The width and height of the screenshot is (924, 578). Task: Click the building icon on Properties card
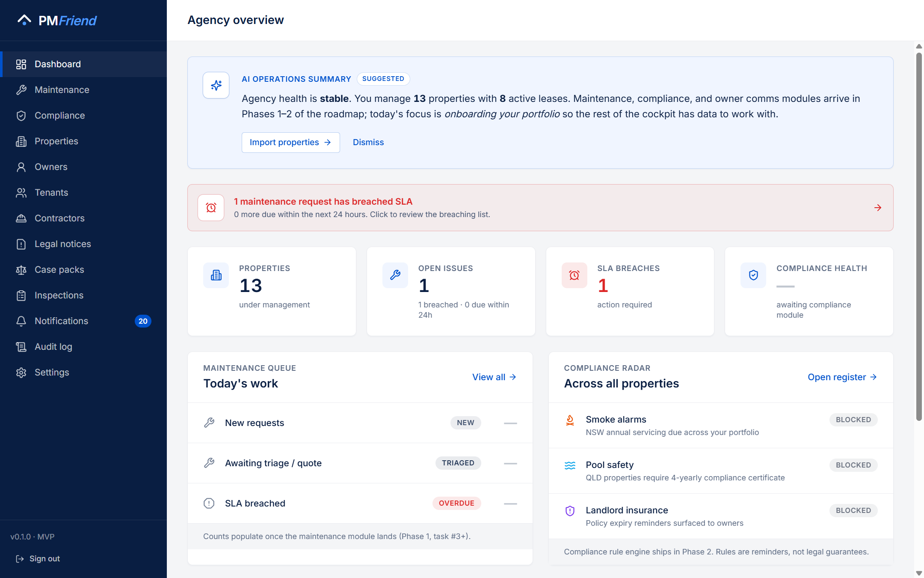pos(216,275)
